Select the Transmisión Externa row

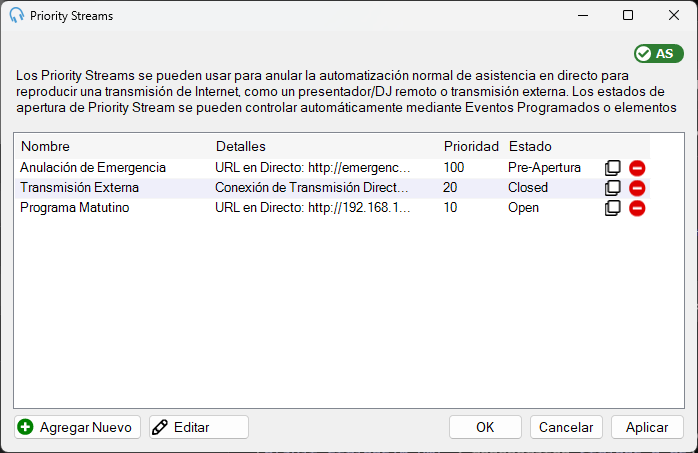coord(332,188)
